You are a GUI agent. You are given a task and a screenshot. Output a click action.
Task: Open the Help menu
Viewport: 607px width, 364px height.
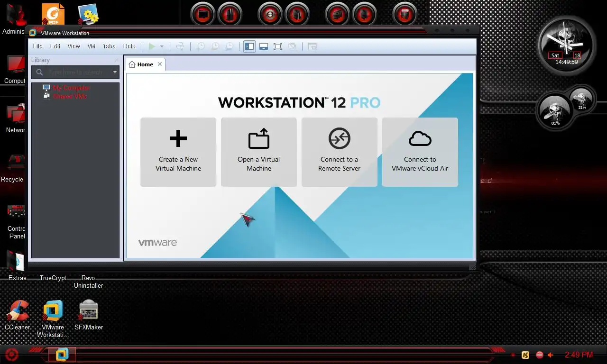pos(129,46)
